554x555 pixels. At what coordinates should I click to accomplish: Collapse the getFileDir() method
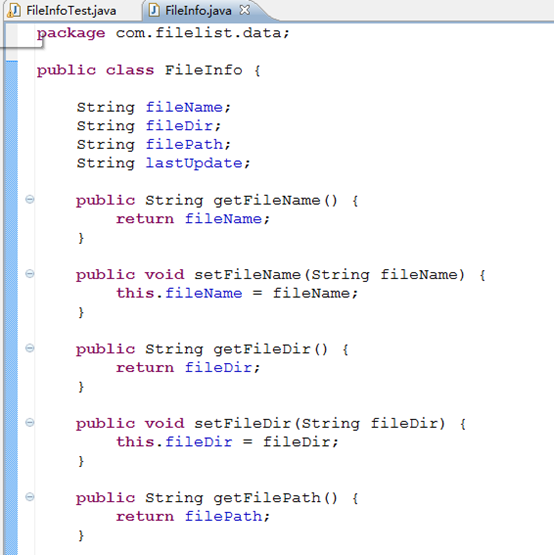(x=30, y=348)
